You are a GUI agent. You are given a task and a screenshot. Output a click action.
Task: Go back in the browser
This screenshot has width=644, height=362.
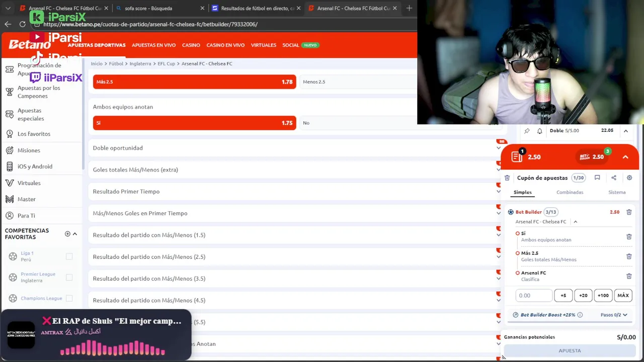[8, 24]
